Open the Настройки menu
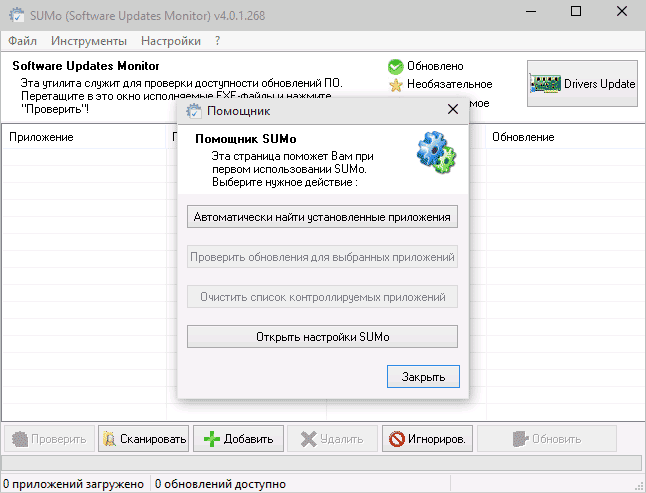 pos(171,41)
